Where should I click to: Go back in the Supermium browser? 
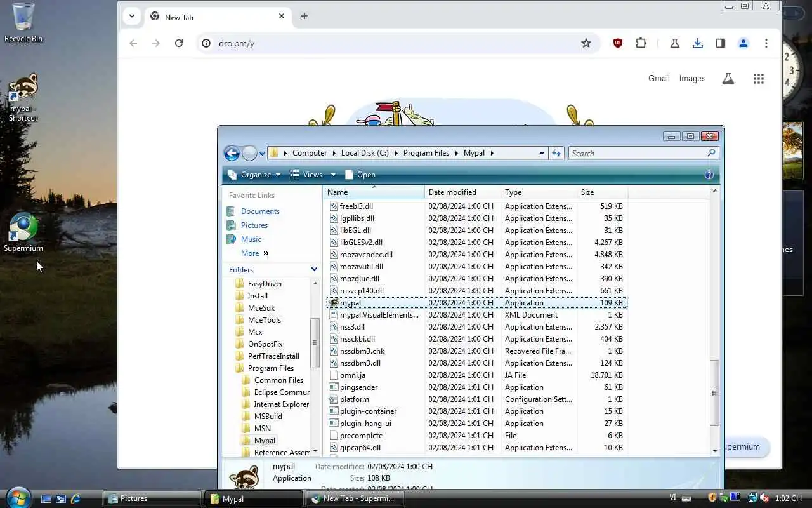[x=133, y=43]
